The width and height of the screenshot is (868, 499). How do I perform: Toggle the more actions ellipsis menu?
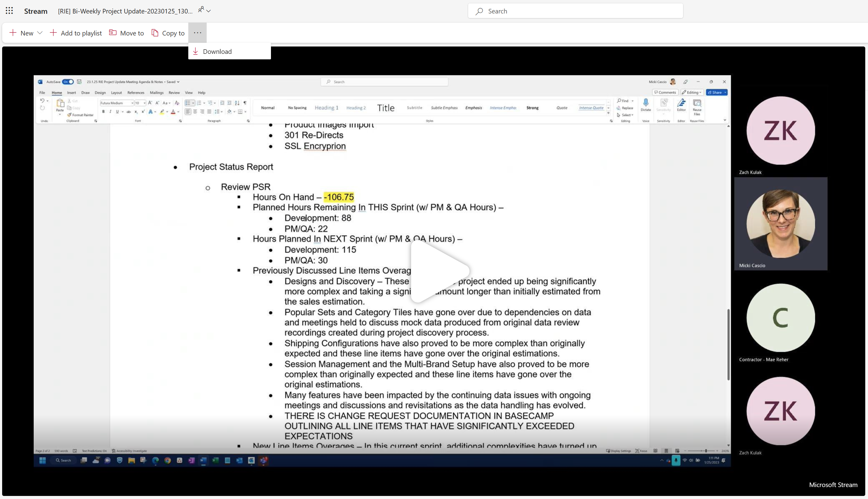197,32
